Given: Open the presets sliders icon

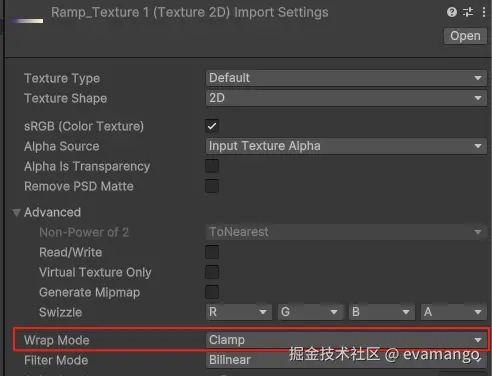Looking at the screenshot, I should point(468,12).
